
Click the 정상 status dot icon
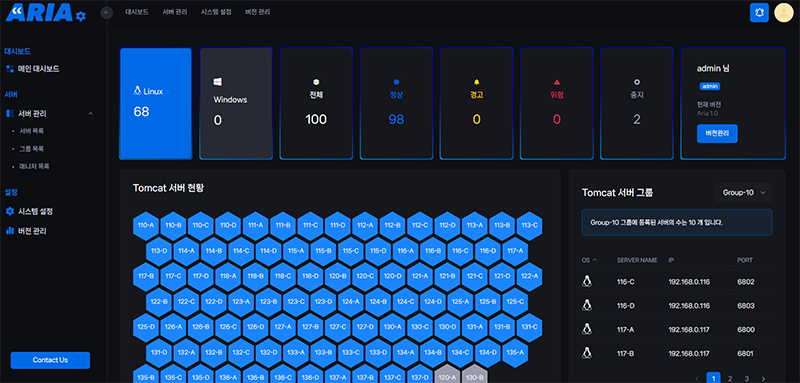[396, 82]
